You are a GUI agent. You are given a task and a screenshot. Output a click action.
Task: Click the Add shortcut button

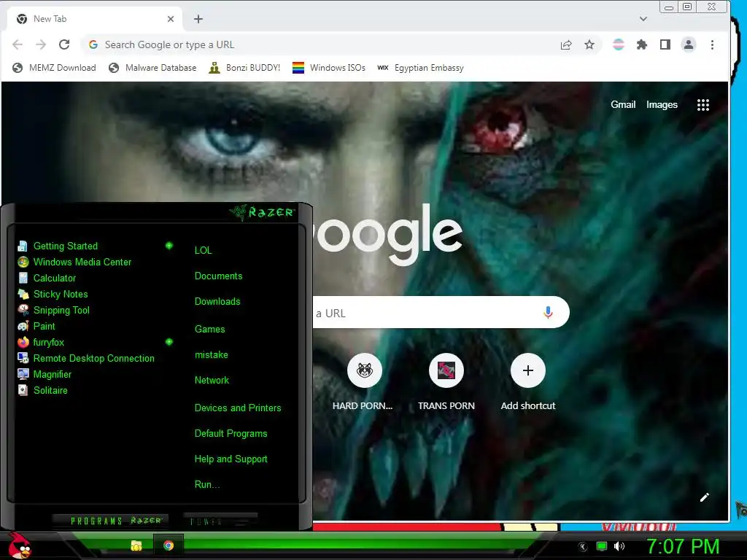point(528,382)
